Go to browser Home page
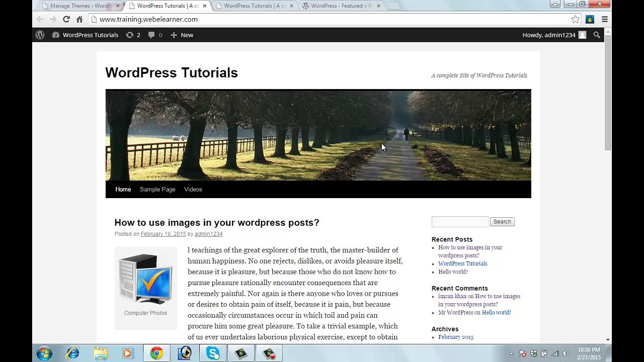The width and height of the screenshot is (644, 362). coord(79,19)
